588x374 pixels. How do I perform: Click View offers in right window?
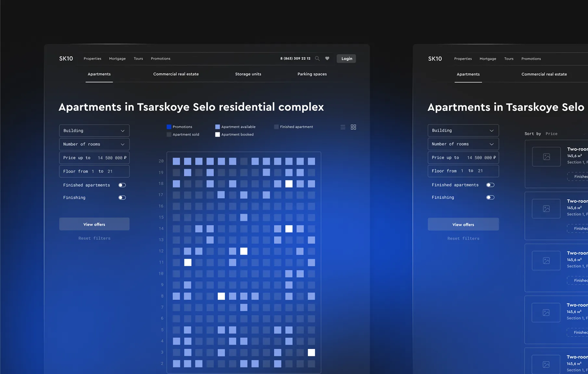point(463,224)
